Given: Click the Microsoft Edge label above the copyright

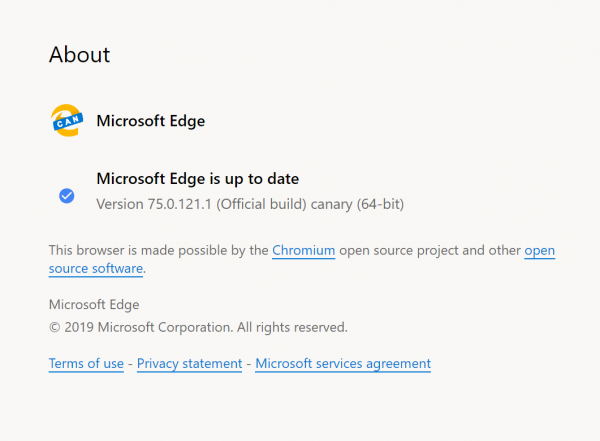Looking at the screenshot, I should coord(94,305).
